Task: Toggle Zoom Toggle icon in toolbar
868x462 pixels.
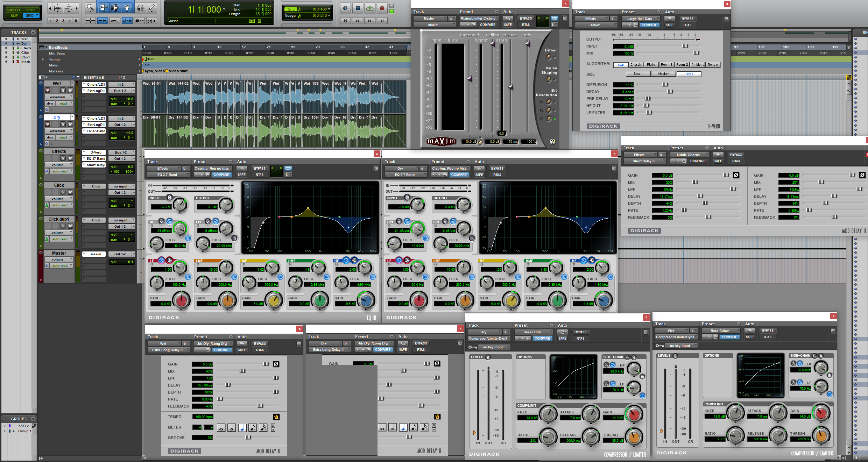Action: tap(90, 21)
